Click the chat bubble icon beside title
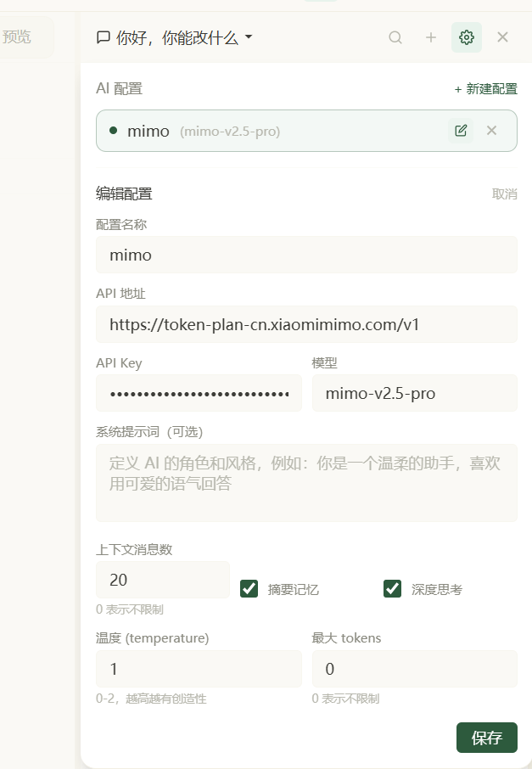The width and height of the screenshot is (532, 769). click(x=103, y=37)
